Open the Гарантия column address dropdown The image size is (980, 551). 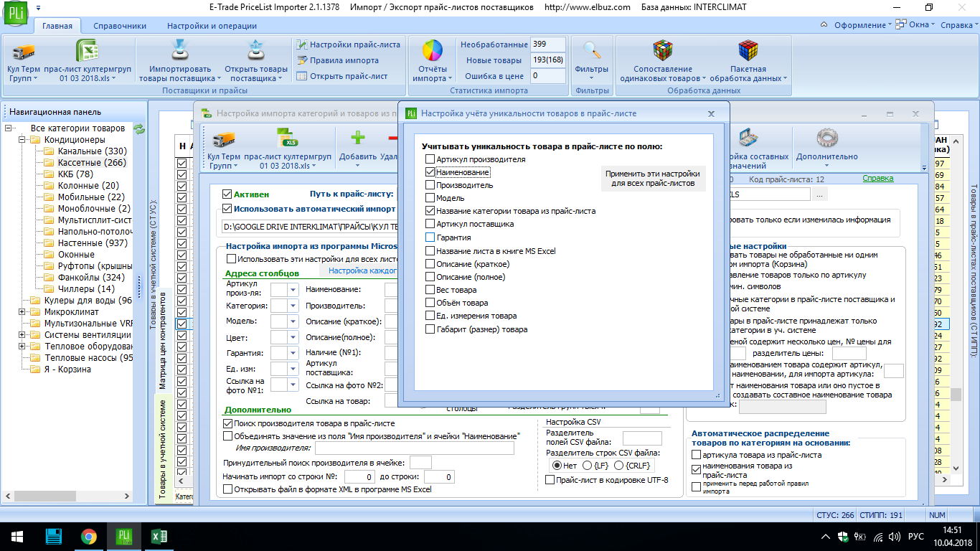[x=293, y=353]
